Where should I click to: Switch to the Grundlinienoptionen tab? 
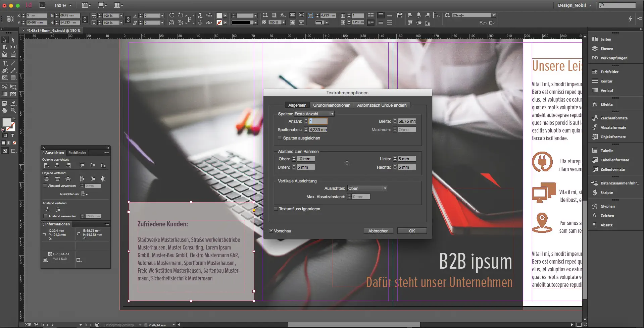click(x=332, y=105)
